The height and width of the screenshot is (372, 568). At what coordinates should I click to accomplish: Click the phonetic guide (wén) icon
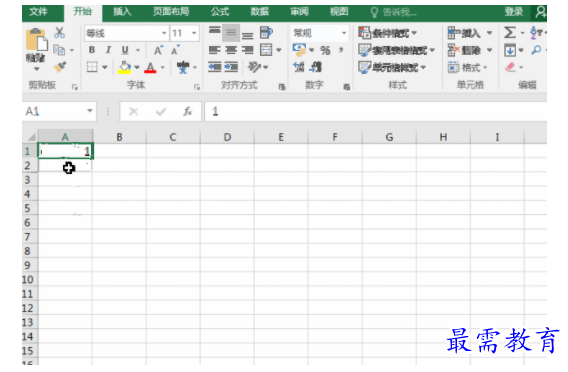point(183,67)
